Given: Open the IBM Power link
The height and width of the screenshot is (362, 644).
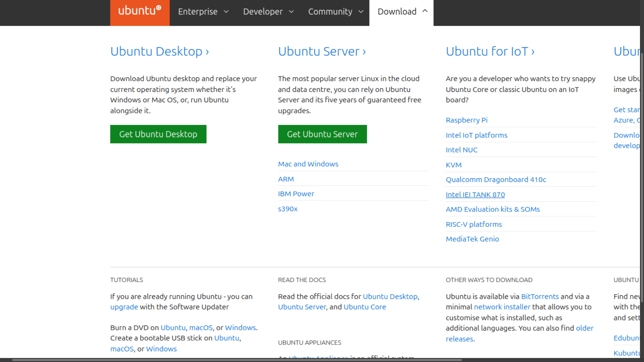Looking at the screenshot, I should [x=296, y=194].
